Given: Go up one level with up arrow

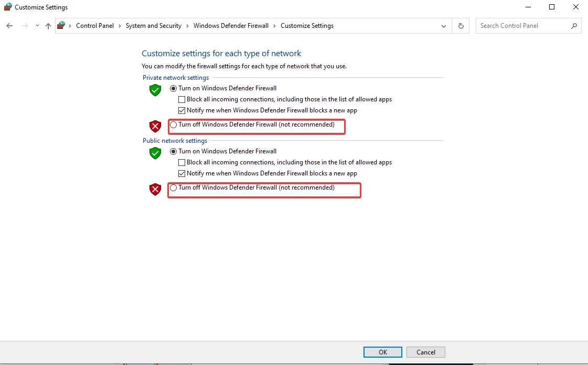Looking at the screenshot, I should pyautogui.click(x=48, y=26).
